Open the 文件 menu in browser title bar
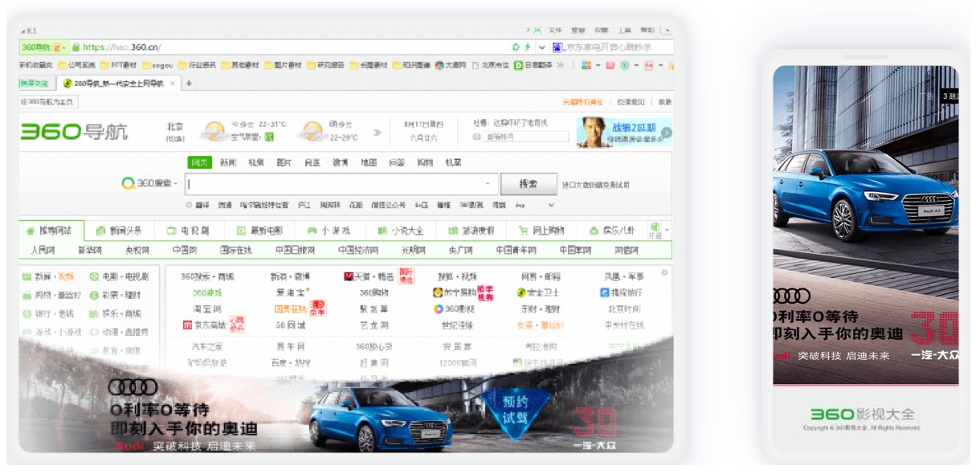This screenshot has width=980, height=474. click(555, 30)
